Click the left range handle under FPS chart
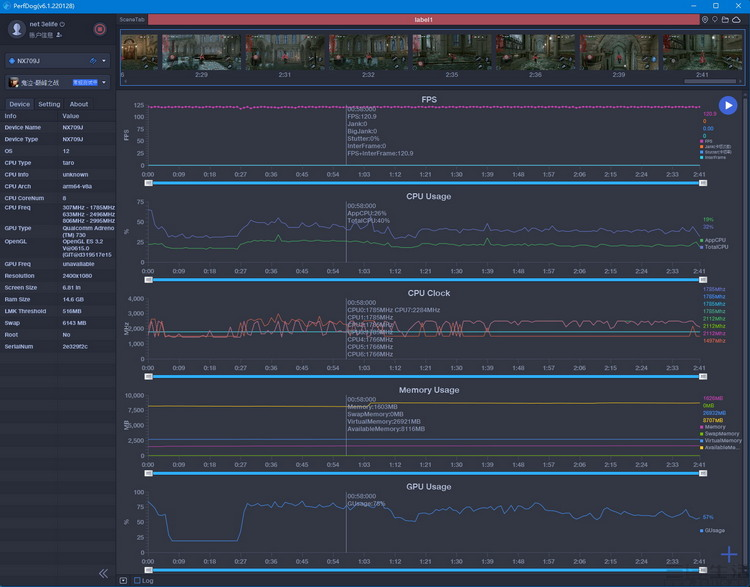 coord(148,183)
